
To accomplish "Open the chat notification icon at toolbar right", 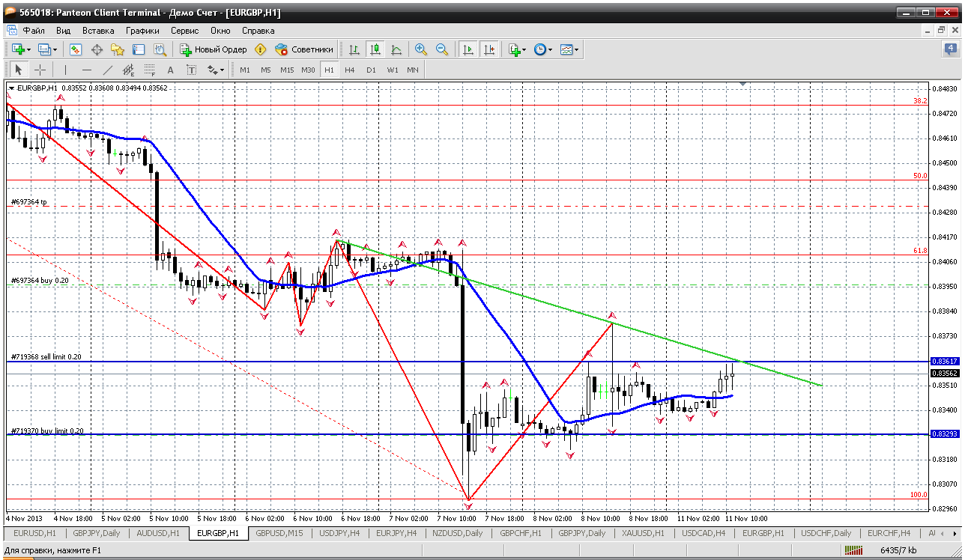I will click(950, 49).
